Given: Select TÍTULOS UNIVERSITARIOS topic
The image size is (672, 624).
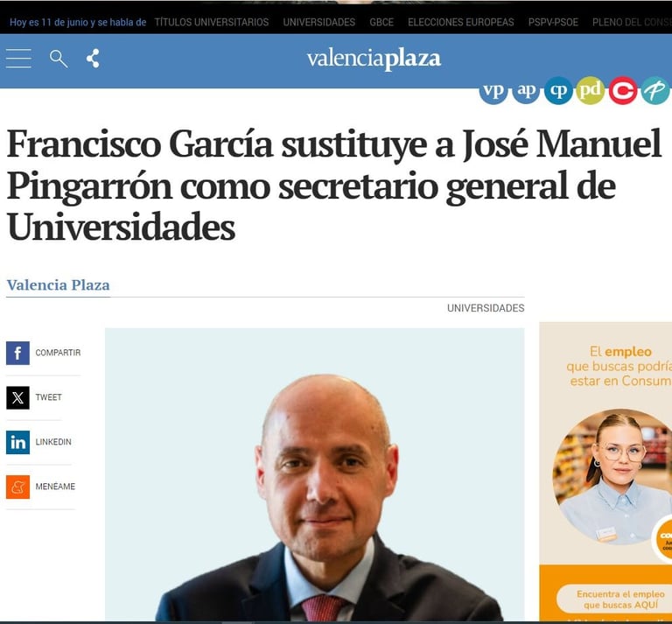Looking at the screenshot, I should (x=211, y=22).
